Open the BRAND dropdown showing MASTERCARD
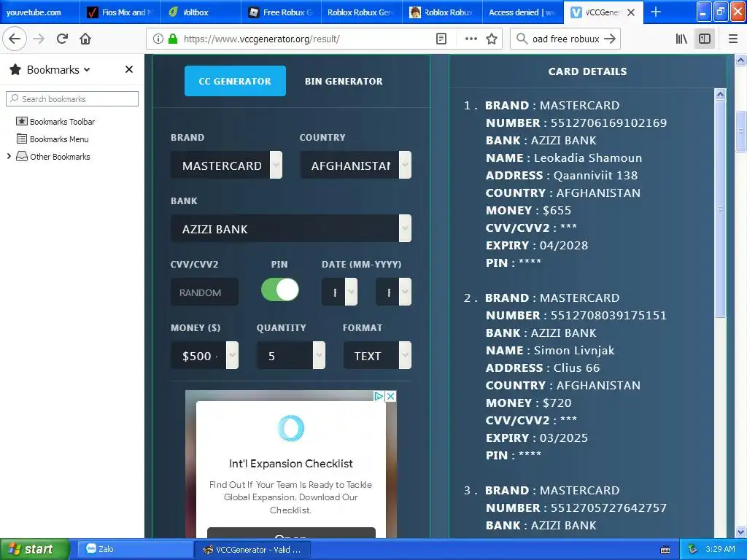The image size is (747, 560). [226, 166]
